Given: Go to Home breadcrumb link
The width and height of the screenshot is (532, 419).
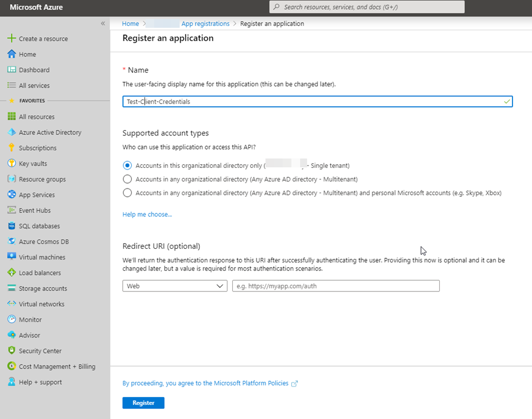Looking at the screenshot, I should pos(130,24).
